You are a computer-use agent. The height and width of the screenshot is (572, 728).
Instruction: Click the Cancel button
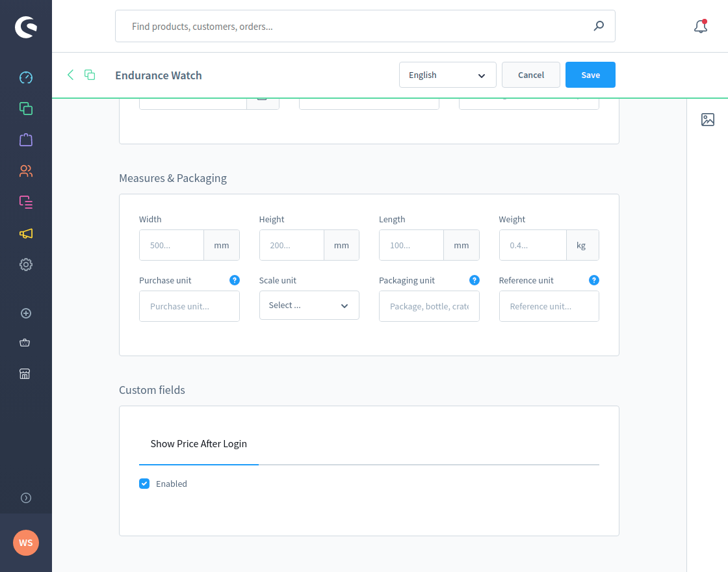pos(530,75)
